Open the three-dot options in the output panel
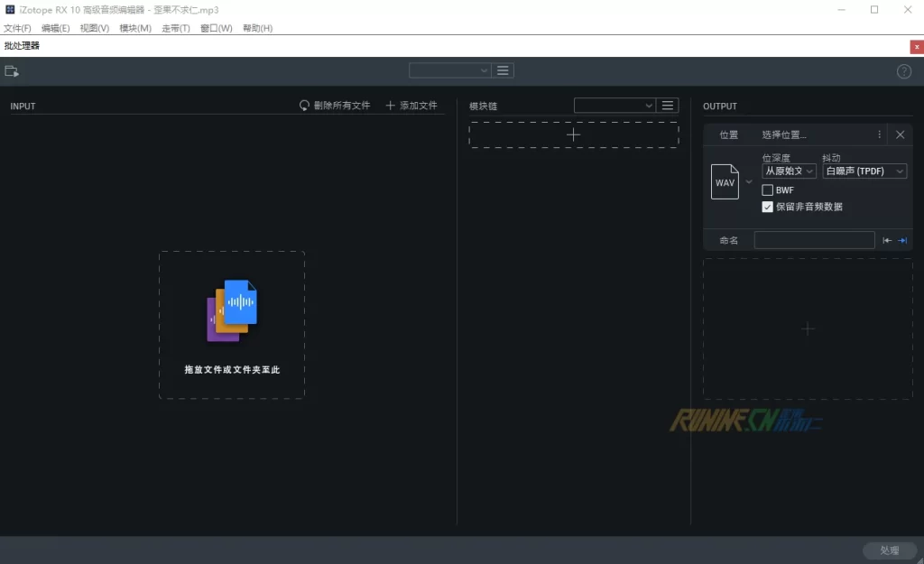The image size is (924, 564). 880,134
